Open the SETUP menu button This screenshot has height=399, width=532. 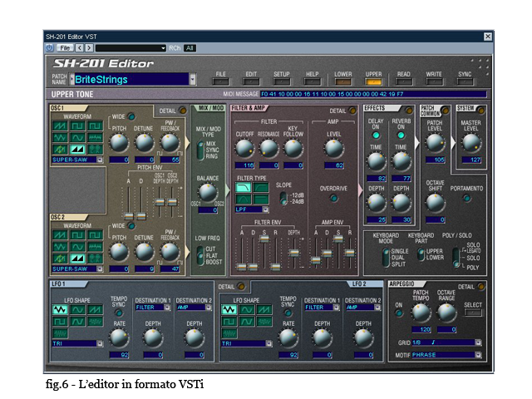point(282,81)
